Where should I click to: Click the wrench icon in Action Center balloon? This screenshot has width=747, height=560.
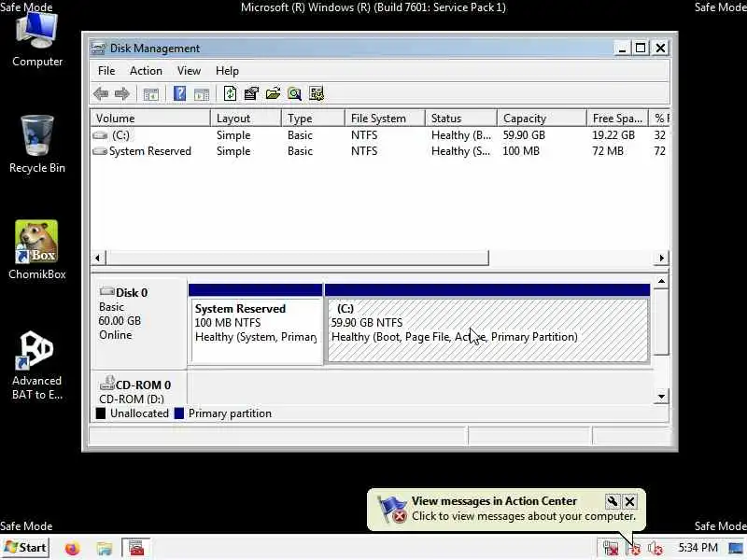coord(613,501)
